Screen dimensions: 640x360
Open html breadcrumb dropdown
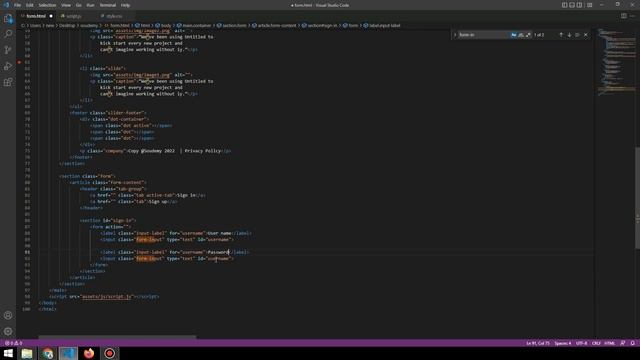(143, 25)
